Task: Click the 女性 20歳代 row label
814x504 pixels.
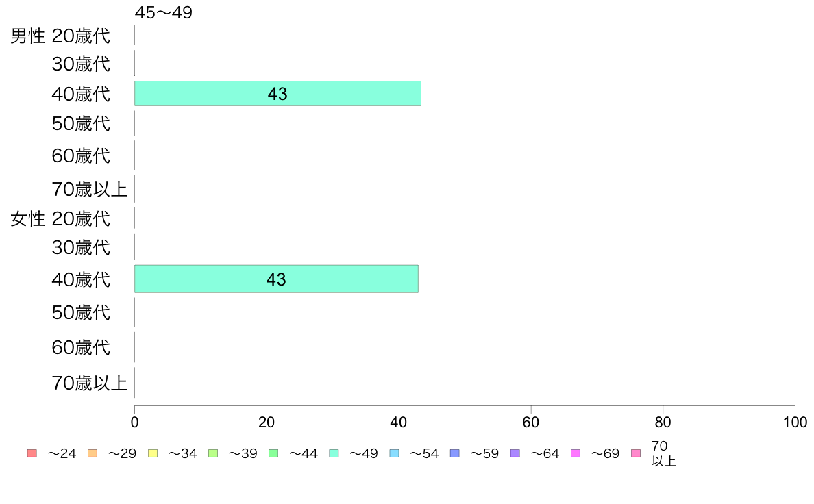Action: (60, 218)
